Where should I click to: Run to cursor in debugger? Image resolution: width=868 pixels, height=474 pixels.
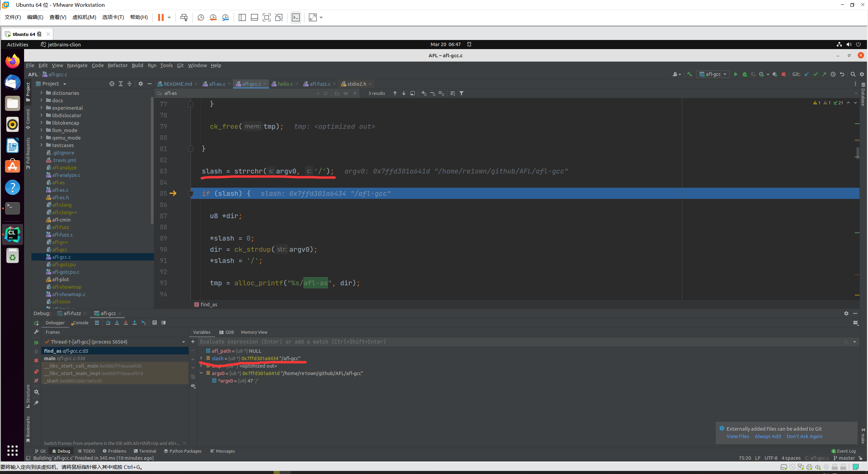coord(143,323)
